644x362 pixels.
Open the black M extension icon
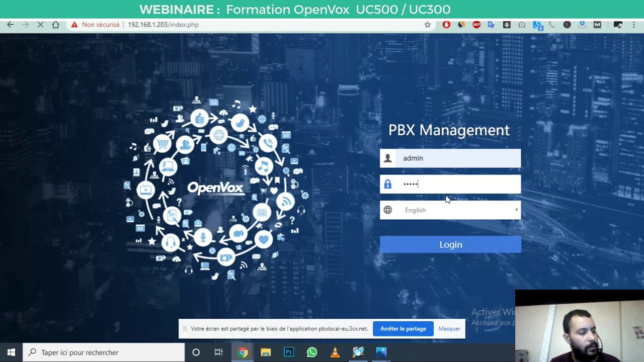point(597,25)
